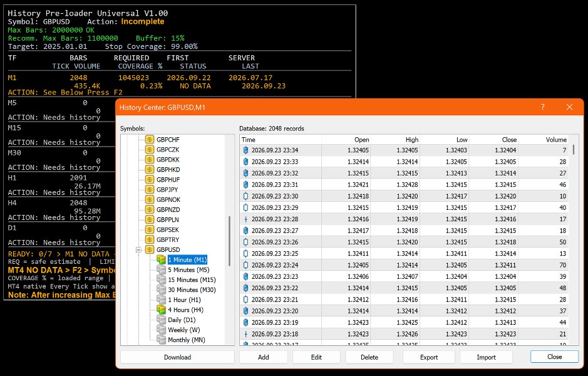Viewport: 588px width, 376px height.
Task: Click the Close button in History Center
Action: [554, 357]
